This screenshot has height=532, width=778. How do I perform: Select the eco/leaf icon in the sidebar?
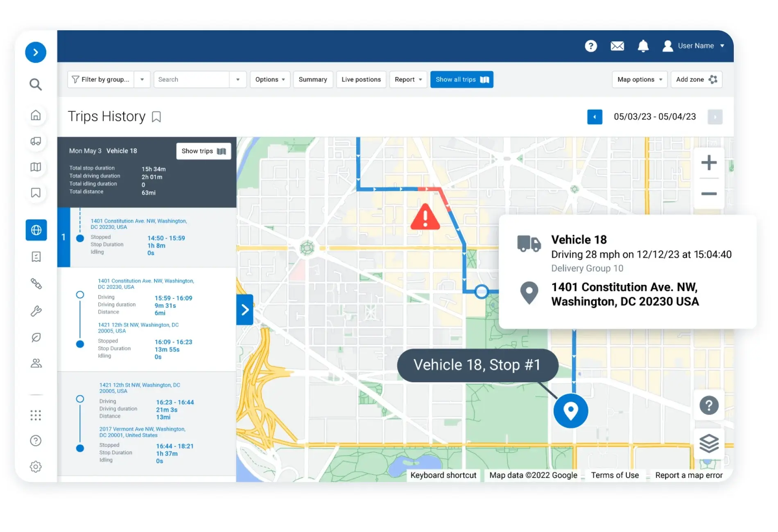point(36,338)
